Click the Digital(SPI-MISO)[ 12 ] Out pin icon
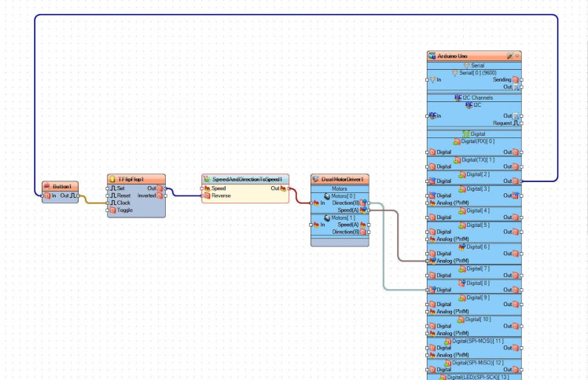The image size is (588, 380). [516, 369]
